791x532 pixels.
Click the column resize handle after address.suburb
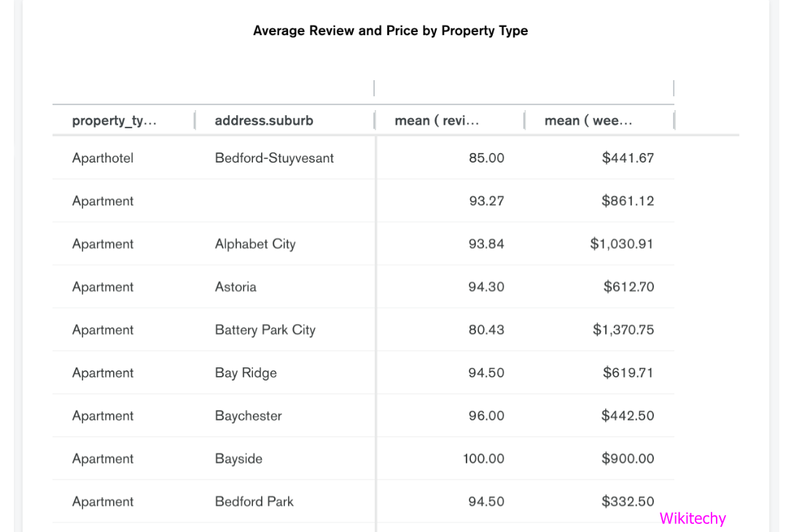click(x=374, y=121)
